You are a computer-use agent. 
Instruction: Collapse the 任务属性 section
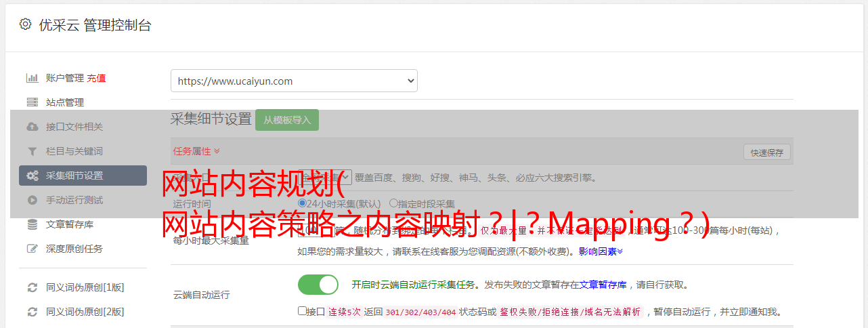coord(196,151)
